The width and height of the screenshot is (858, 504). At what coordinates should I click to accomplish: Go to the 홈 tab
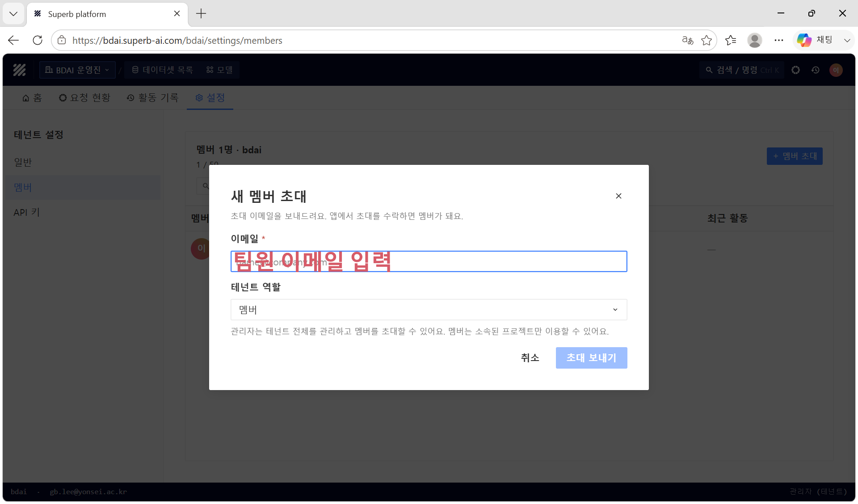(x=32, y=98)
